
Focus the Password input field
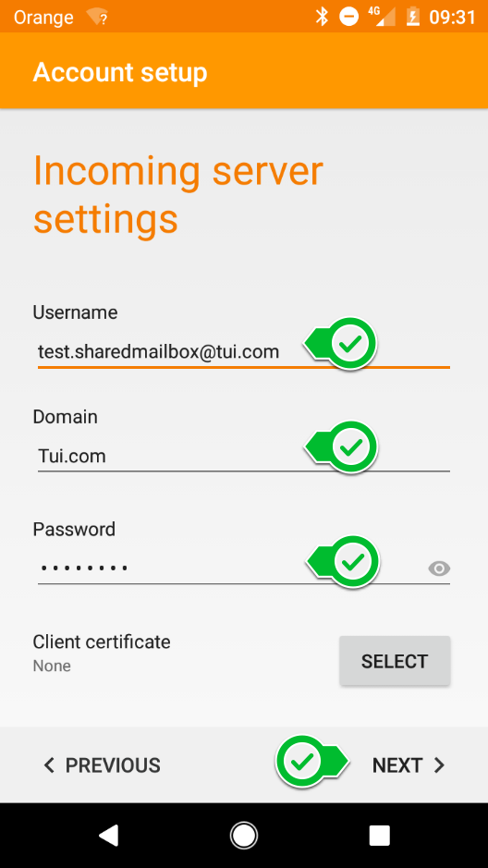pyautogui.click(x=243, y=568)
